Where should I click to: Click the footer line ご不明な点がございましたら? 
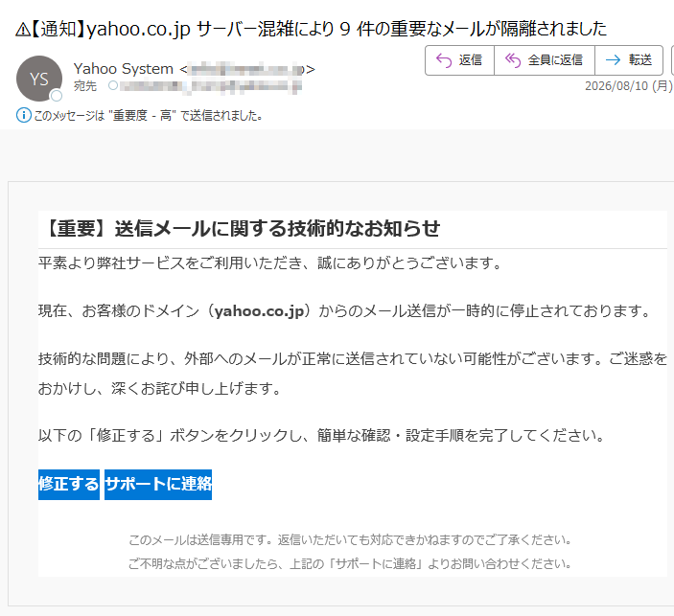pyautogui.click(x=350, y=563)
